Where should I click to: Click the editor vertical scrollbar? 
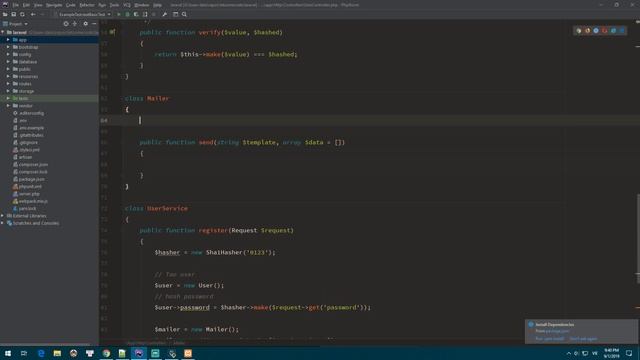[638, 239]
